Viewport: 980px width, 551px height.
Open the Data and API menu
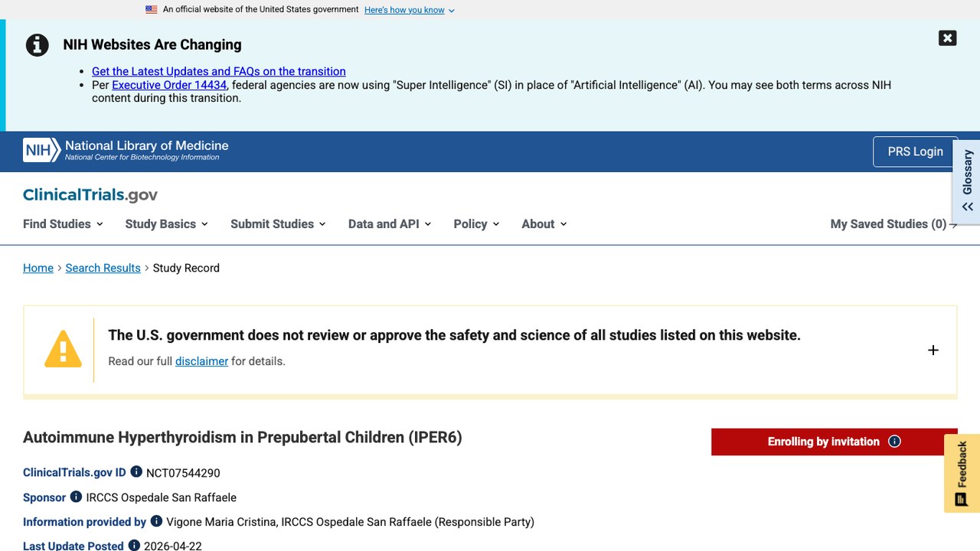390,223
